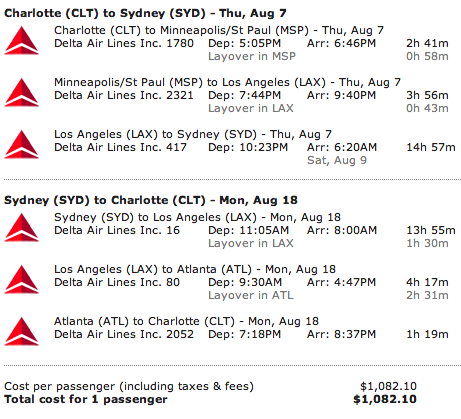Click Cost per passenger label

129,386
